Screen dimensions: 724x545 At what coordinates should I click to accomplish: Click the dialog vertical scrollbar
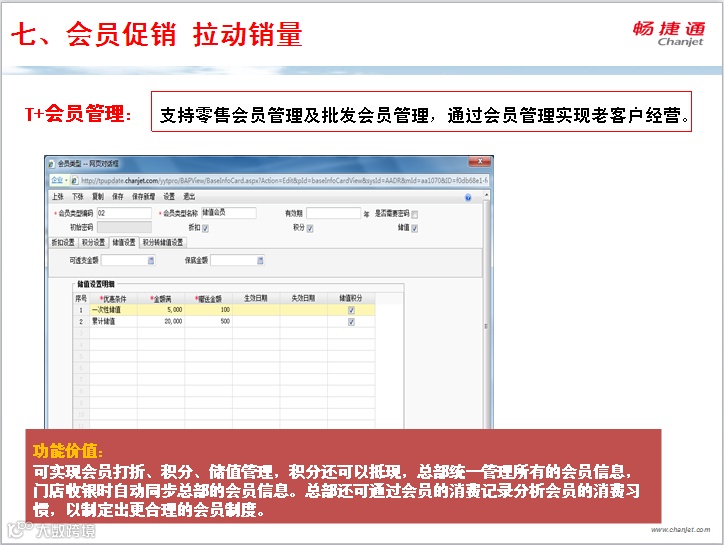[x=486, y=312]
